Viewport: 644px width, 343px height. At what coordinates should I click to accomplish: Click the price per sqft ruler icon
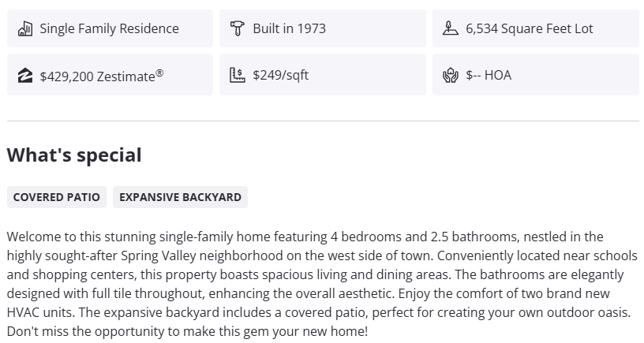(x=237, y=76)
